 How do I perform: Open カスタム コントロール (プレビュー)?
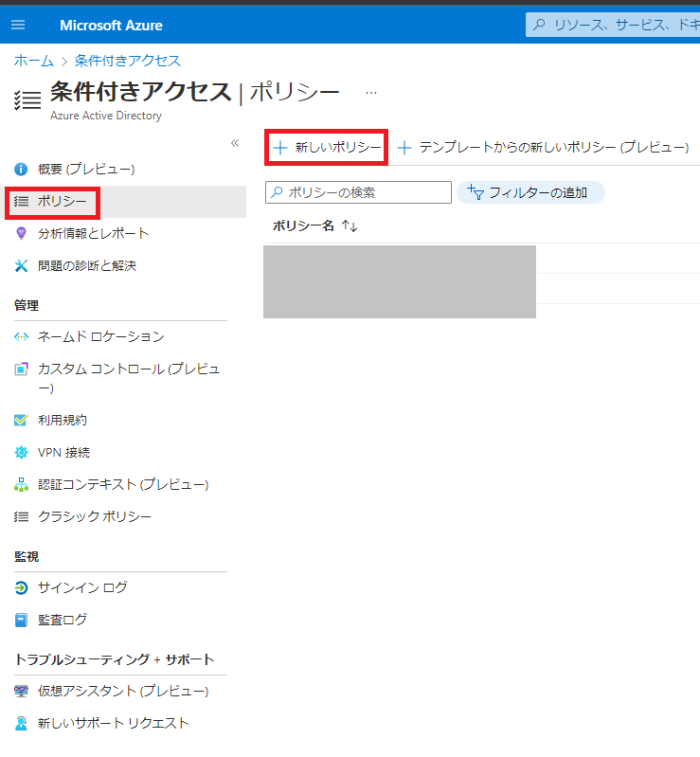(129, 379)
